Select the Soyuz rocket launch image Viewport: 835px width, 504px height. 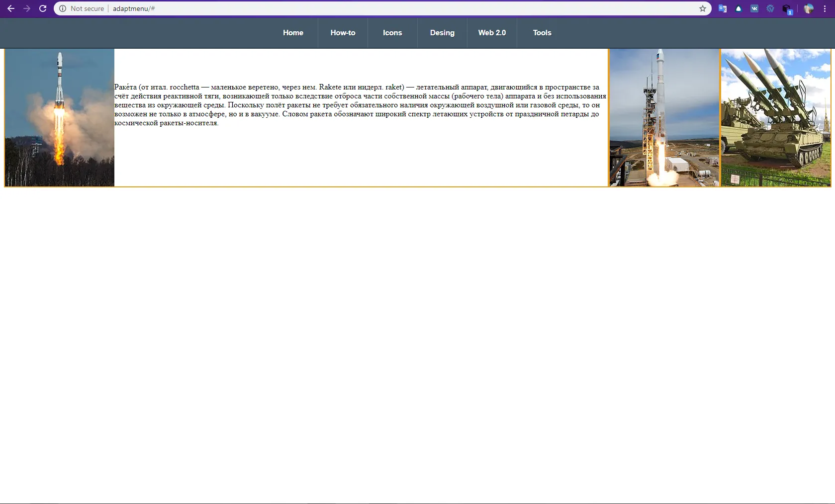pyautogui.click(x=60, y=117)
